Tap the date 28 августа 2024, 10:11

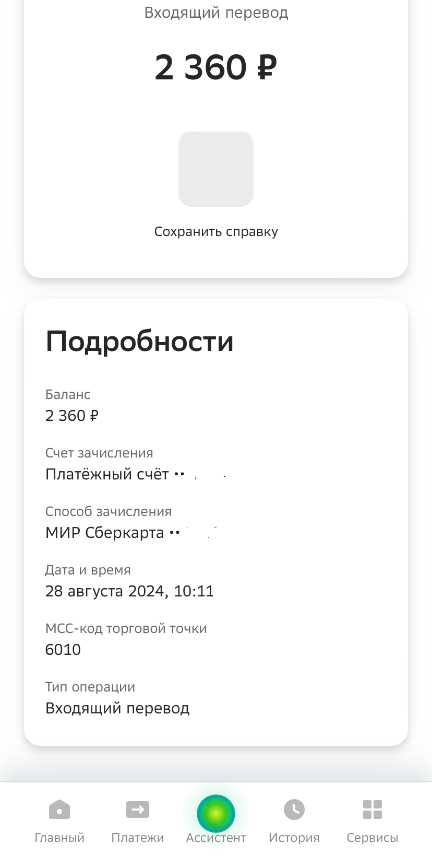[x=129, y=591]
